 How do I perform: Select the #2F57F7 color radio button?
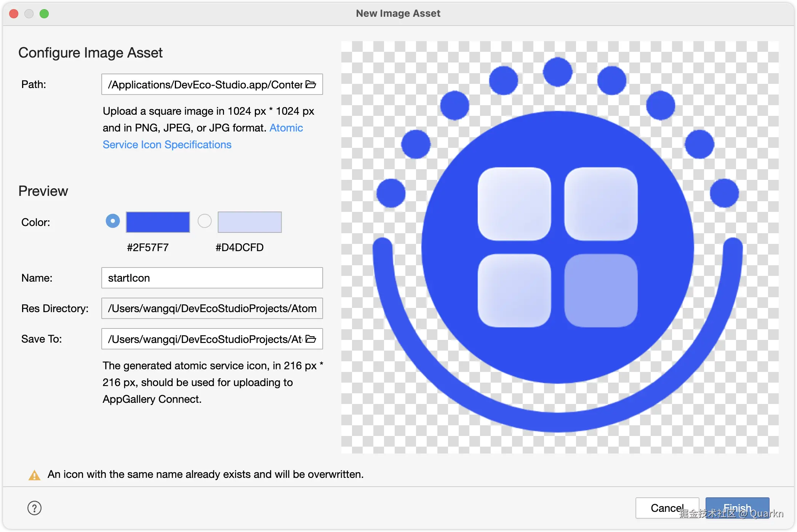click(x=113, y=221)
